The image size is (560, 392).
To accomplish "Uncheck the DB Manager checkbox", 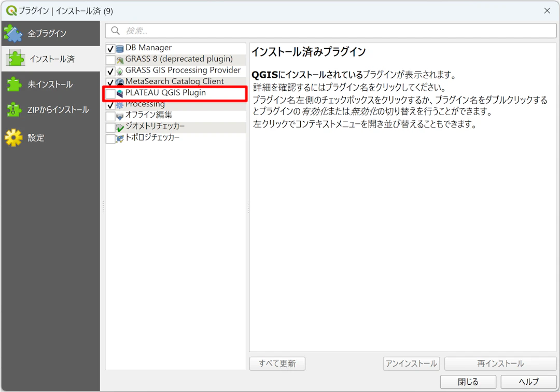I will tap(110, 49).
